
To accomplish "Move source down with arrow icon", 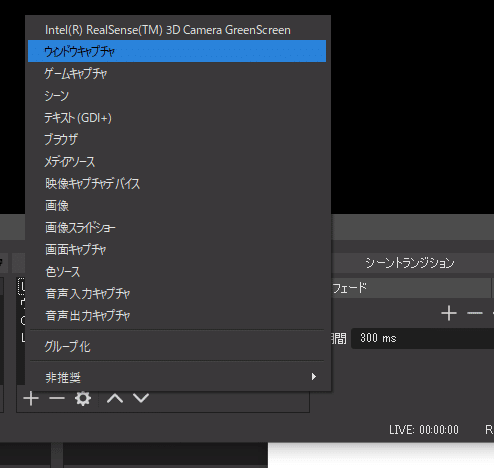I will click(141, 399).
